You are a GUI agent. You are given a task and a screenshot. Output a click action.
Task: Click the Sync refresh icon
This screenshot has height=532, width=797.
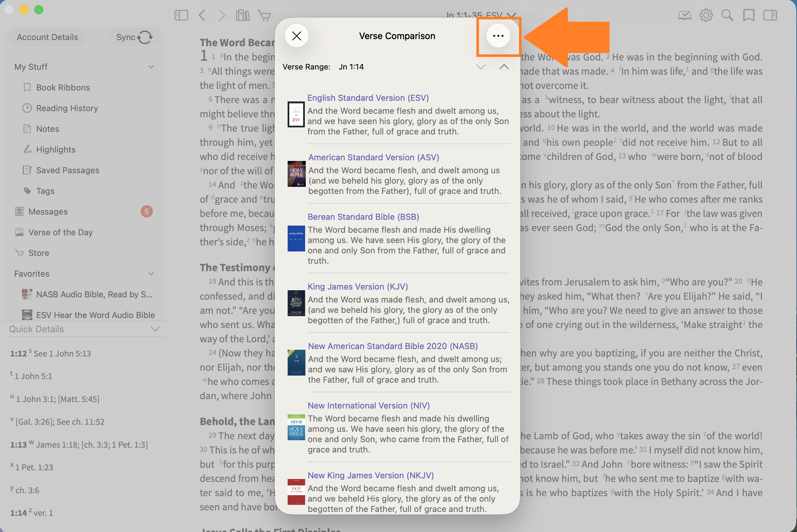145,37
